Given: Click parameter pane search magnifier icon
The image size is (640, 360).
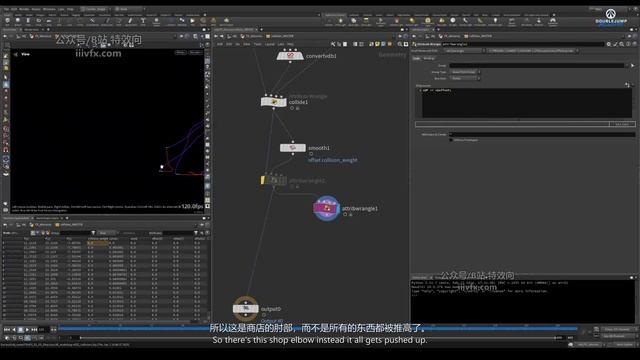Looking at the screenshot, I should tap(622, 44).
